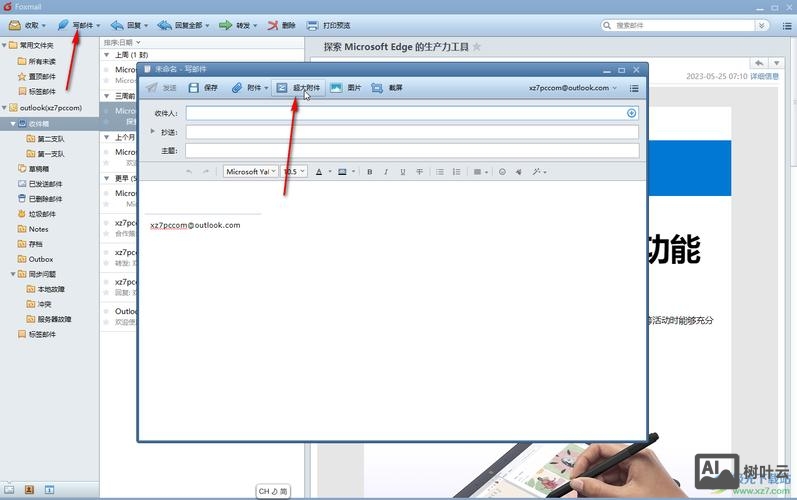Open the main window list menu icon
The image size is (797, 500).
click(x=787, y=25)
